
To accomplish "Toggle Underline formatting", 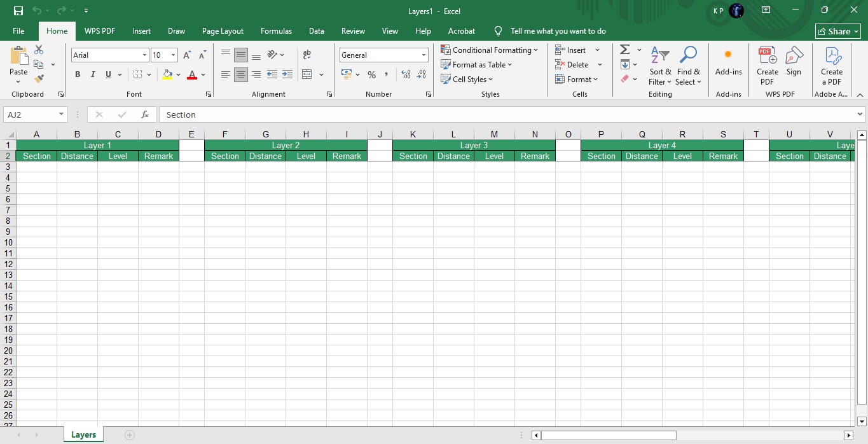I will [108, 74].
